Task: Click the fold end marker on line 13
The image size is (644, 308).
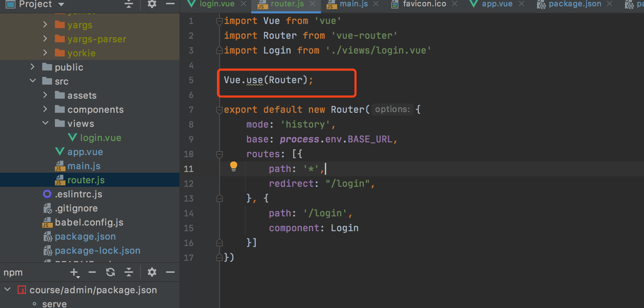Action: point(220,198)
